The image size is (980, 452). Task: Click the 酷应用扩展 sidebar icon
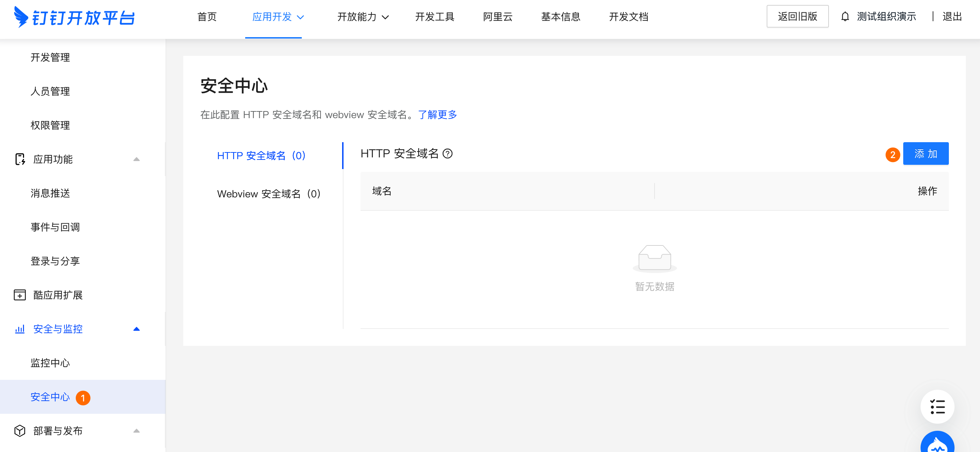point(20,295)
